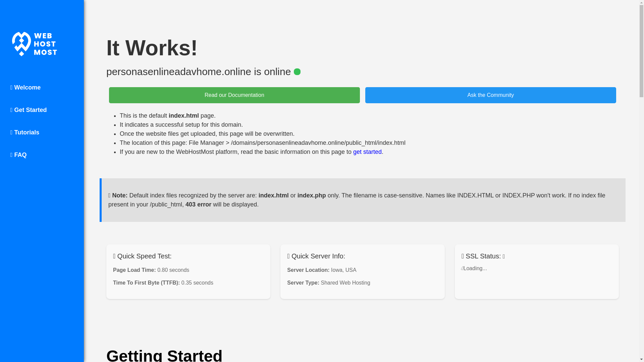The height and width of the screenshot is (362, 644).
Task: Click the Quick Server Info heading
Action: 316,256
